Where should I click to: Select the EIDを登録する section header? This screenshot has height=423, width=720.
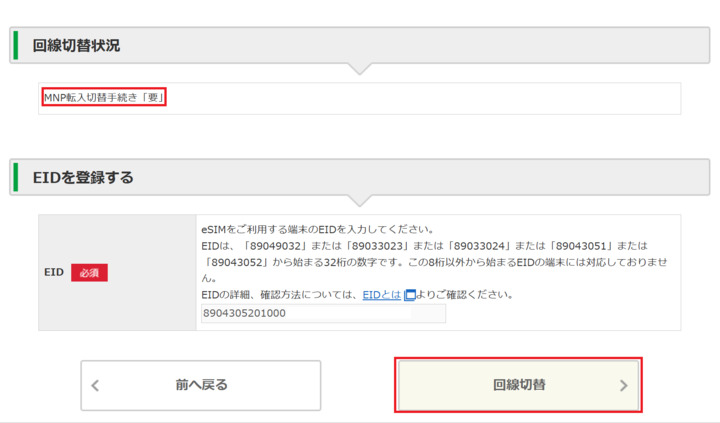click(x=83, y=177)
